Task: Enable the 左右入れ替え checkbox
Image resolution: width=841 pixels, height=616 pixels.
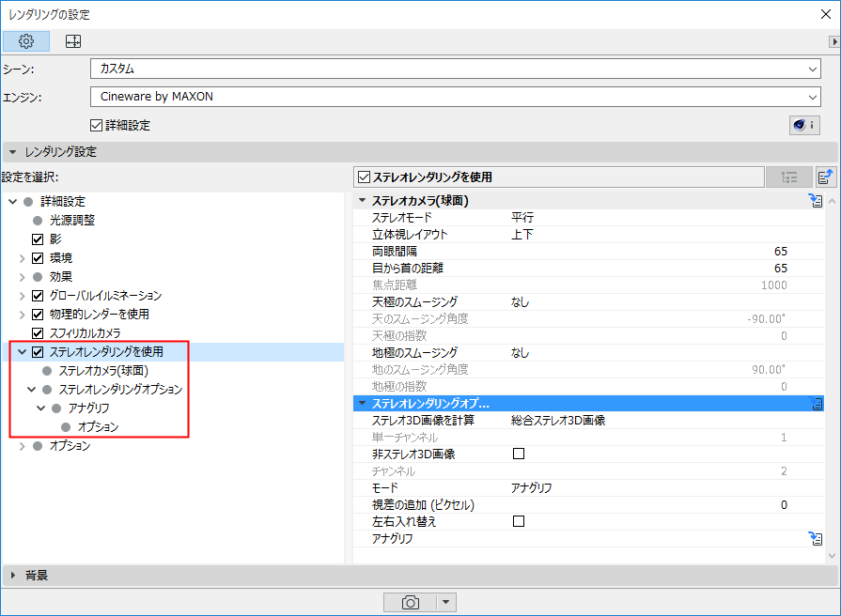Action: point(519,521)
